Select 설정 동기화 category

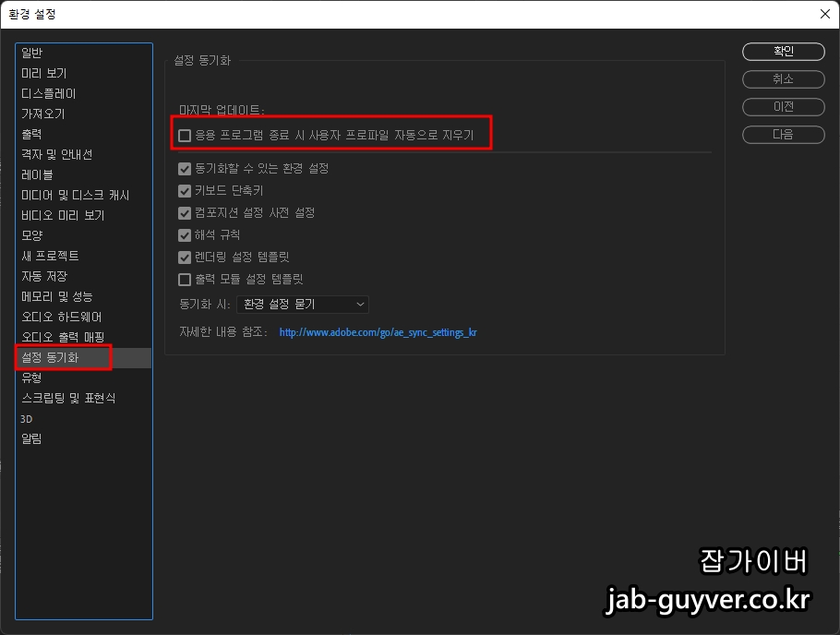click(84, 357)
